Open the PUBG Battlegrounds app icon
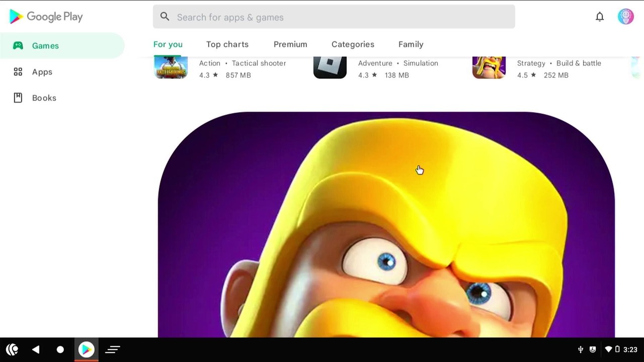 pyautogui.click(x=171, y=68)
